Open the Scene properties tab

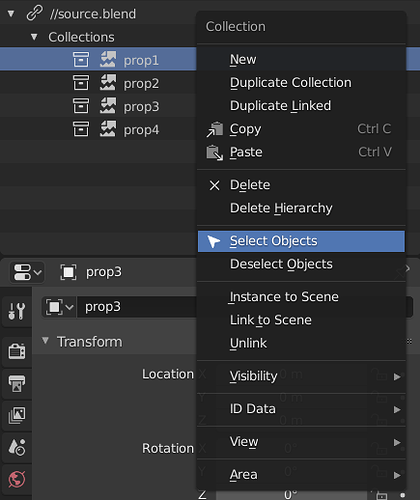(x=17, y=448)
